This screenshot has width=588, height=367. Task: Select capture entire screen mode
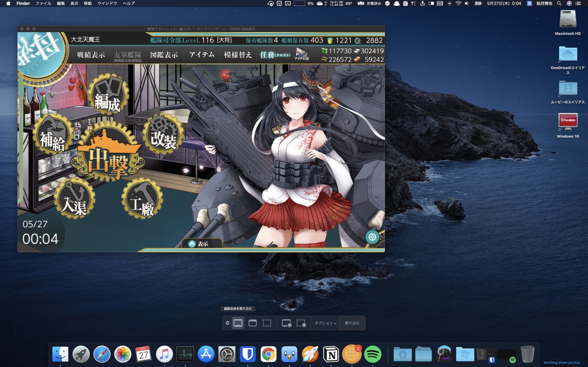pos(238,323)
